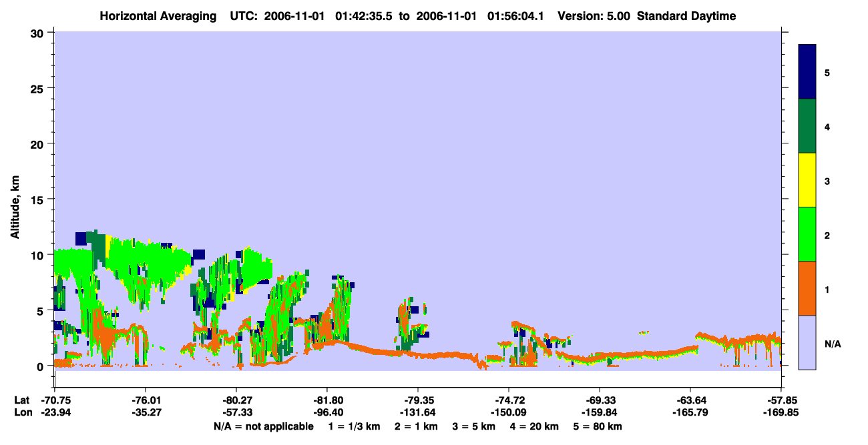Click the 'Standard Daytime' text in title
Screen dimensions: 868x445
tap(686, 16)
